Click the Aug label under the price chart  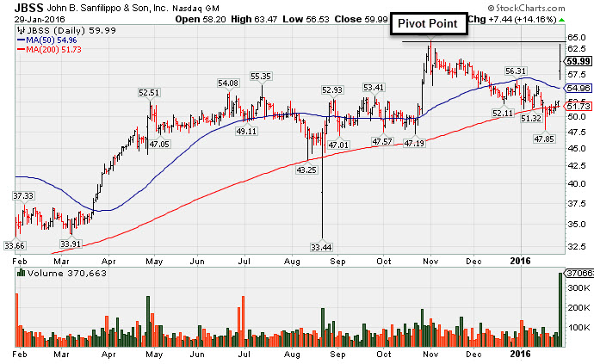click(292, 262)
